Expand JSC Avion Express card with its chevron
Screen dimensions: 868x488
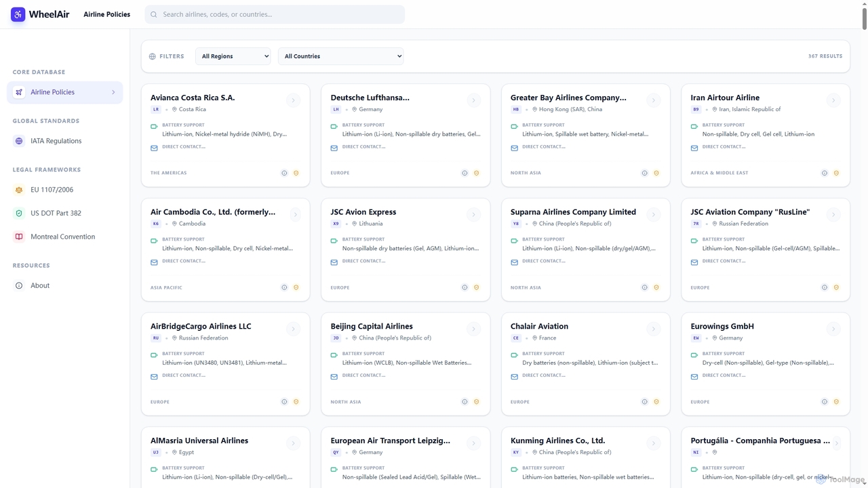click(473, 215)
